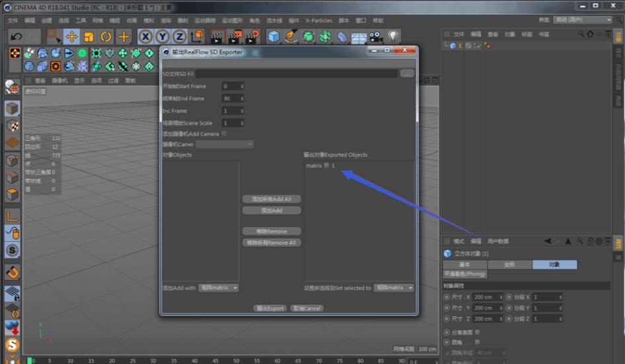Click the Enable Axis L-shaped icon
This screenshot has width=625, height=364.
pyautogui.click(x=13, y=216)
